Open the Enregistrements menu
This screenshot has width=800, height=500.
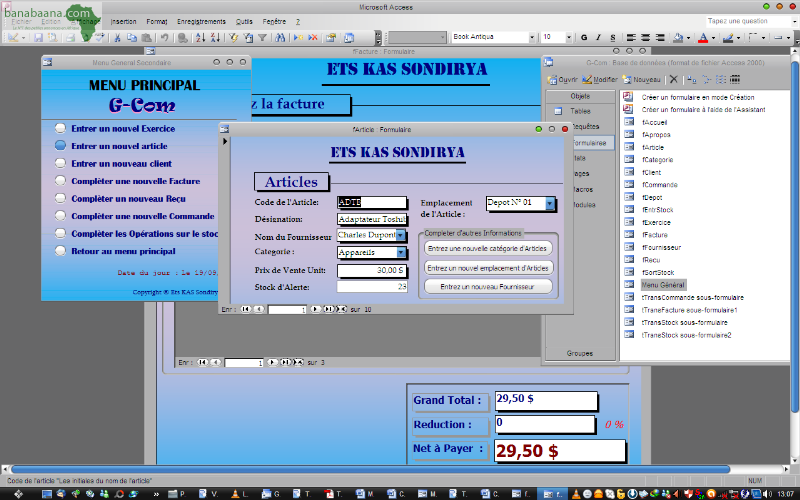[x=201, y=21]
